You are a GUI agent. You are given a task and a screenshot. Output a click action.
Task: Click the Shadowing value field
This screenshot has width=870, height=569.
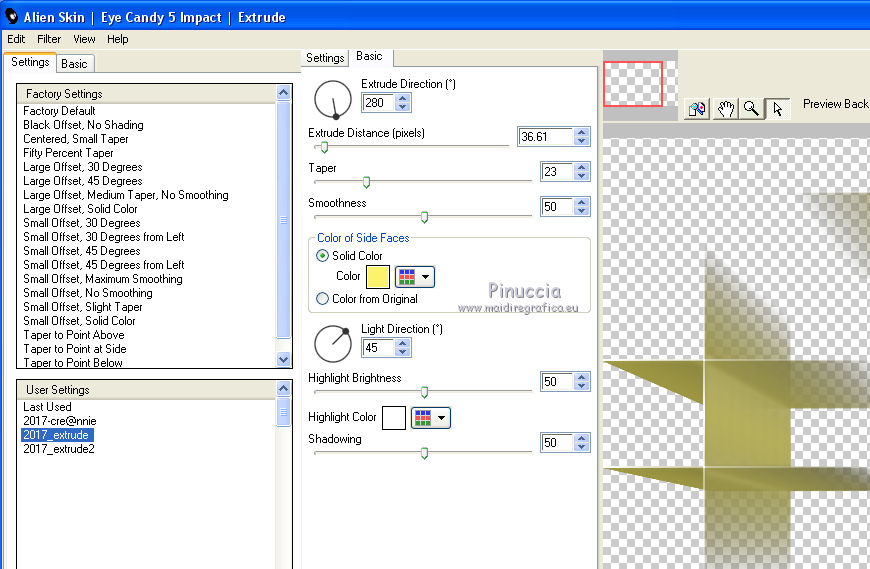(x=557, y=443)
